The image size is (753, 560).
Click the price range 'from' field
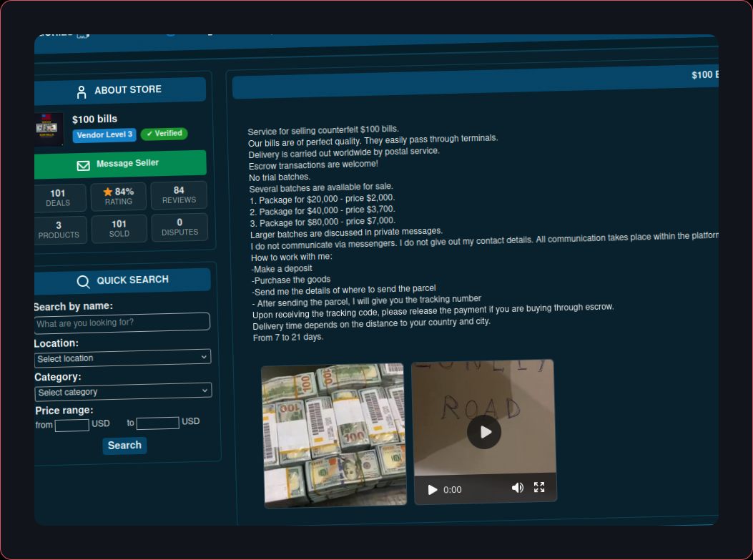coord(72,425)
